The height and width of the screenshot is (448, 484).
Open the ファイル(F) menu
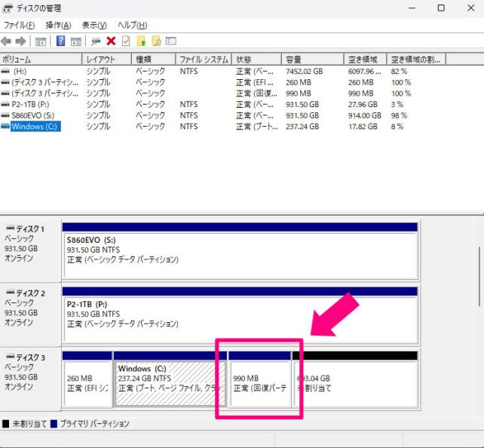19,26
